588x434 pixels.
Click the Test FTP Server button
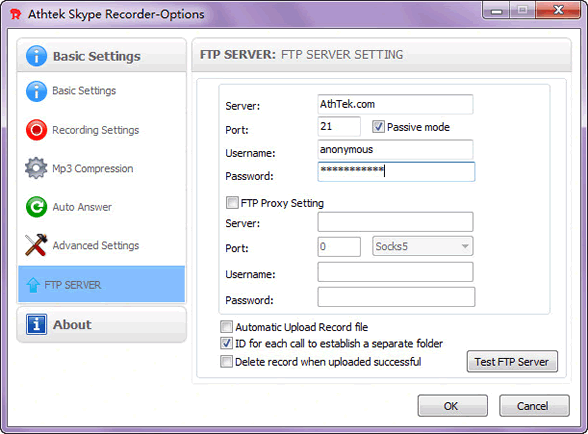512,362
